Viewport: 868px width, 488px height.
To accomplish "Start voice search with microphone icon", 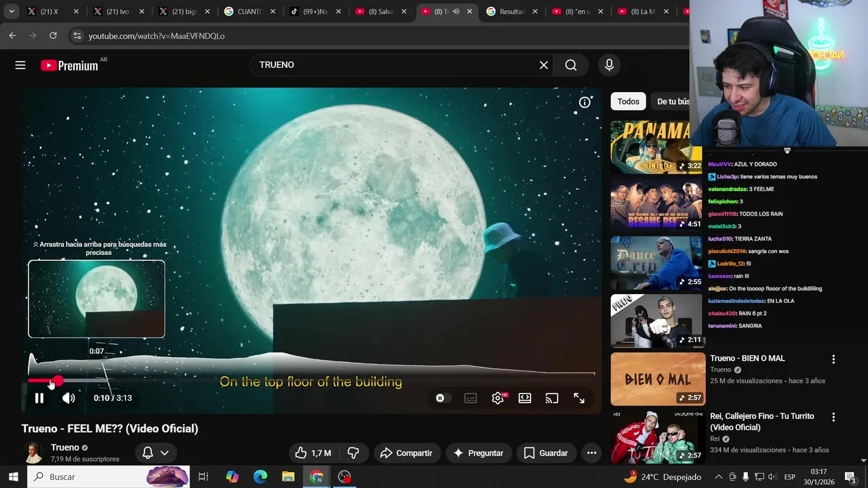I will tap(609, 65).
